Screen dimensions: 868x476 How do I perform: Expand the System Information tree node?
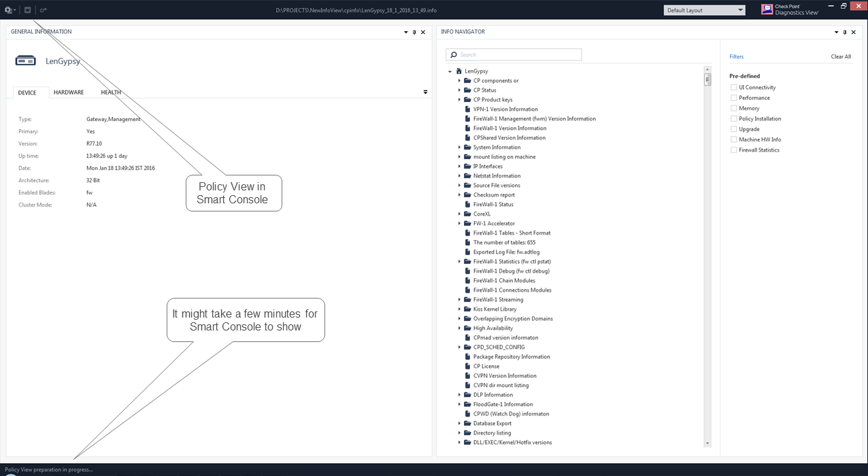pos(459,148)
